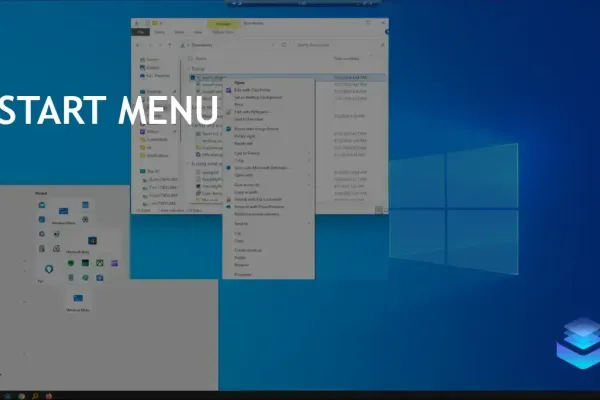Go back with Explorer's back arrow

tap(138, 45)
